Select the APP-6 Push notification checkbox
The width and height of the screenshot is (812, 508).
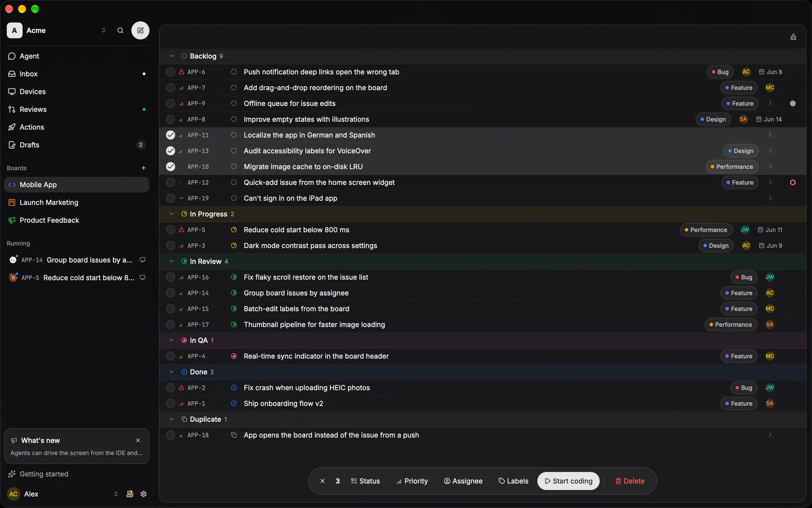click(171, 72)
